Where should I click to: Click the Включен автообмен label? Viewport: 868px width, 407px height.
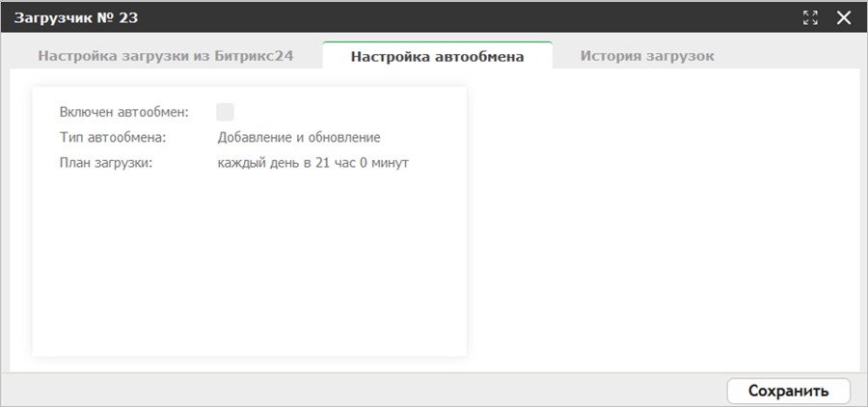click(x=124, y=113)
